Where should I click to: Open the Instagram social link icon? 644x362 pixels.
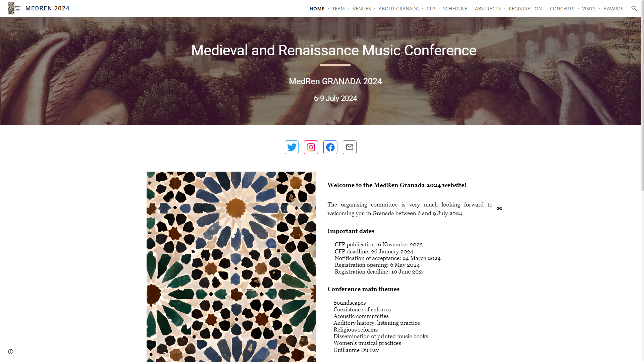click(311, 147)
